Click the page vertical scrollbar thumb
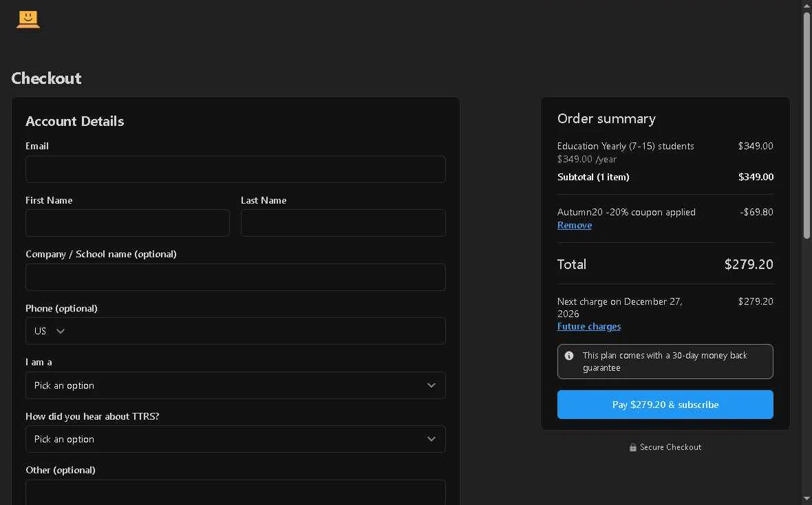 [806, 125]
